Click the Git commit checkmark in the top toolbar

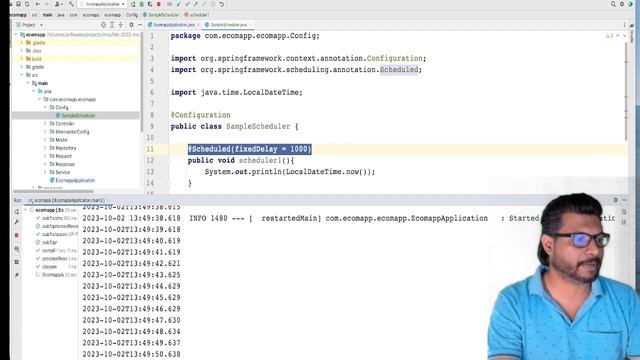click(187, 4)
